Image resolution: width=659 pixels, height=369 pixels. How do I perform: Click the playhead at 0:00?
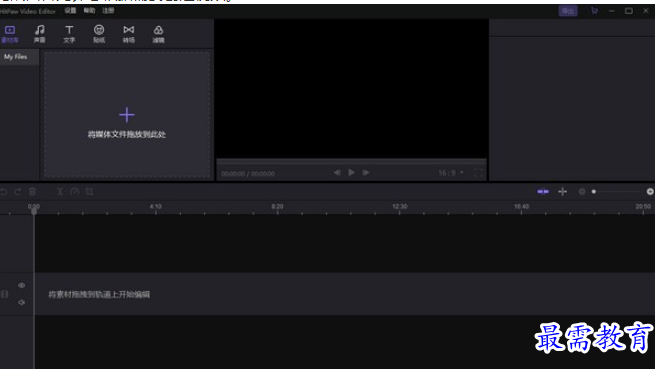point(34,210)
